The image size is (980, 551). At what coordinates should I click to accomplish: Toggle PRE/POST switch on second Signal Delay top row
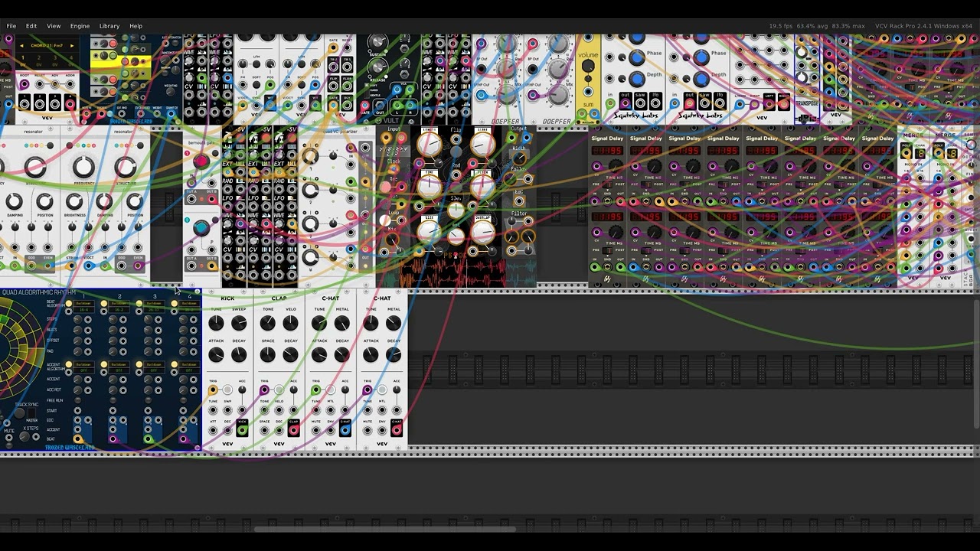click(645, 184)
